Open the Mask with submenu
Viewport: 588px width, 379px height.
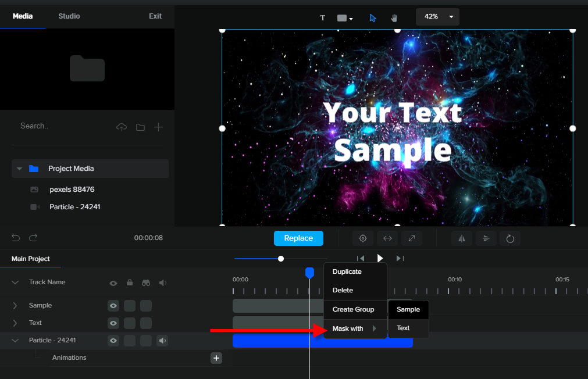355,329
